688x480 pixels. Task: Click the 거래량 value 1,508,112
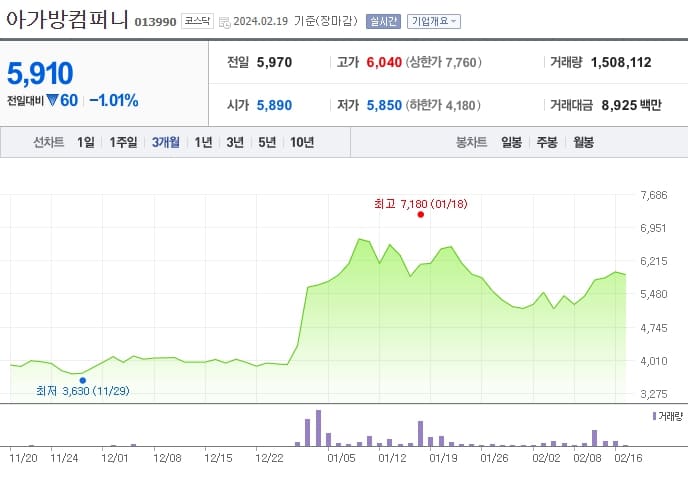coord(621,62)
